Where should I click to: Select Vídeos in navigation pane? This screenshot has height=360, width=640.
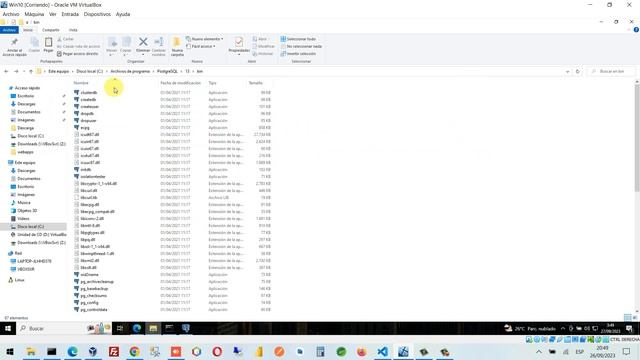tap(23, 218)
